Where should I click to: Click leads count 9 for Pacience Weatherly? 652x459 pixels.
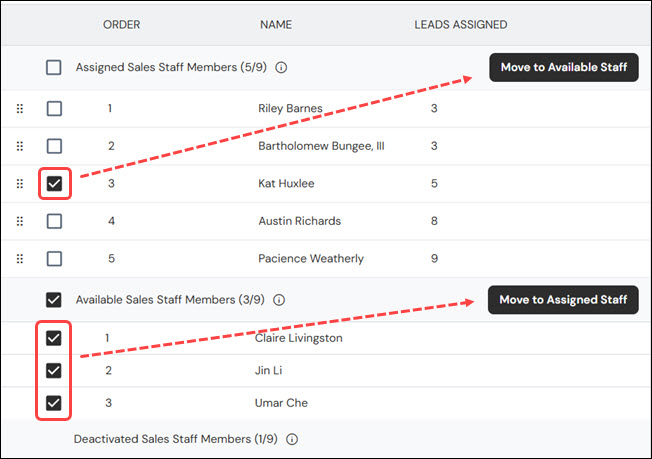tap(434, 259)
